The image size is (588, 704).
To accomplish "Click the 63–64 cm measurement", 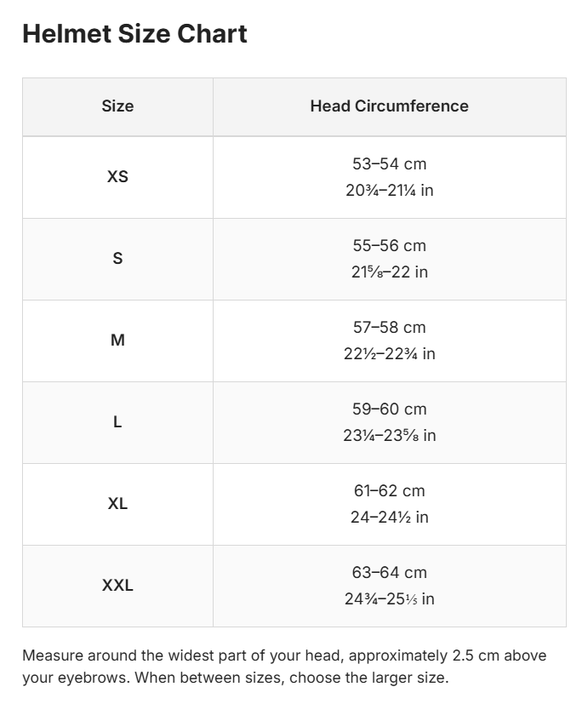I will click(390, 572).
